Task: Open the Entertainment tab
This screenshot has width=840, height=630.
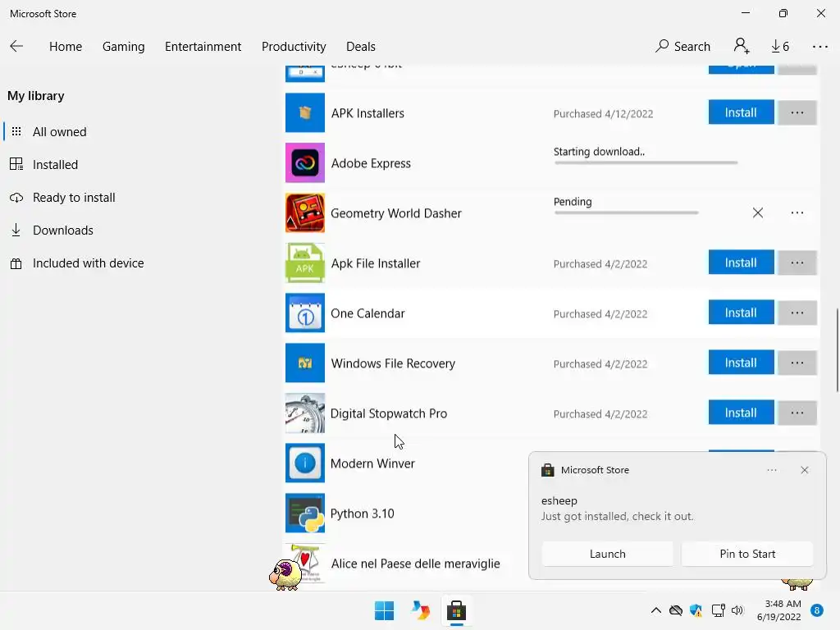Action: [x=203, y=47]
